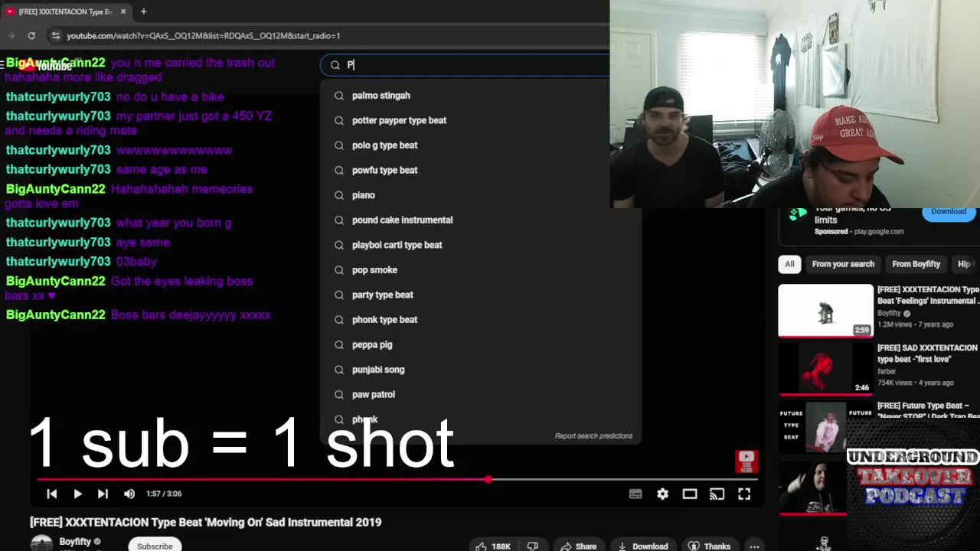
Task: Click search icon beside palmo stingah
Action: tap(339, 96)
